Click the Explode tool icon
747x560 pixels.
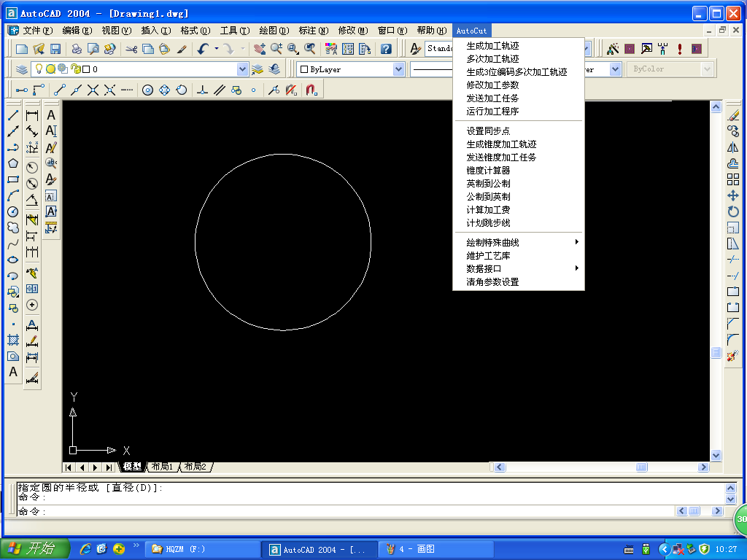pos(733,356)
